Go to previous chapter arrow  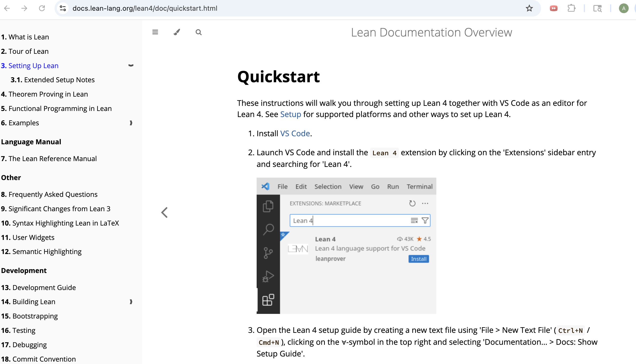point(165,213)
